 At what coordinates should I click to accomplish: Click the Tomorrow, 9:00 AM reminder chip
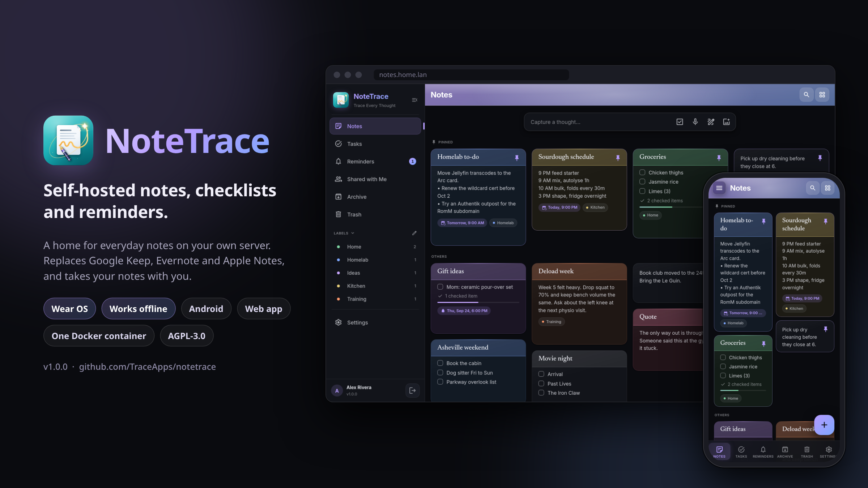click(463, 223)
